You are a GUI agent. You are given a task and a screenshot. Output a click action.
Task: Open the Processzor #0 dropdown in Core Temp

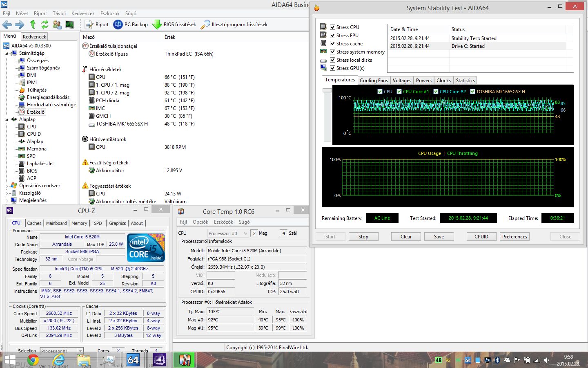(228, 233)
